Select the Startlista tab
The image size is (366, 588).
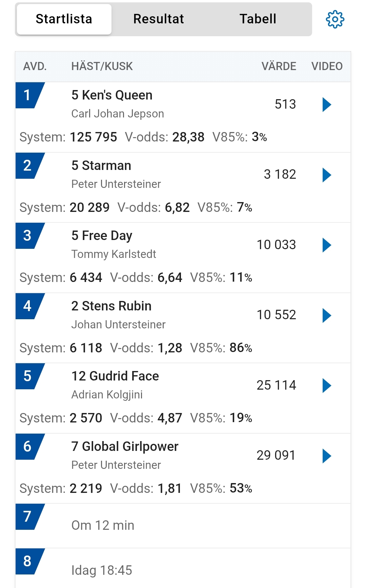coord(64,19)
